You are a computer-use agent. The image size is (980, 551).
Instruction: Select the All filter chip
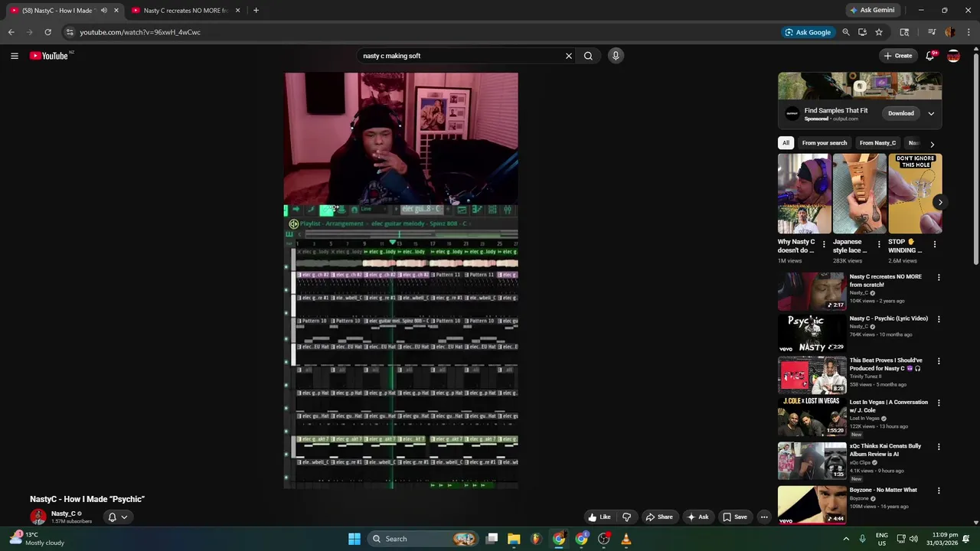[786, 143]
